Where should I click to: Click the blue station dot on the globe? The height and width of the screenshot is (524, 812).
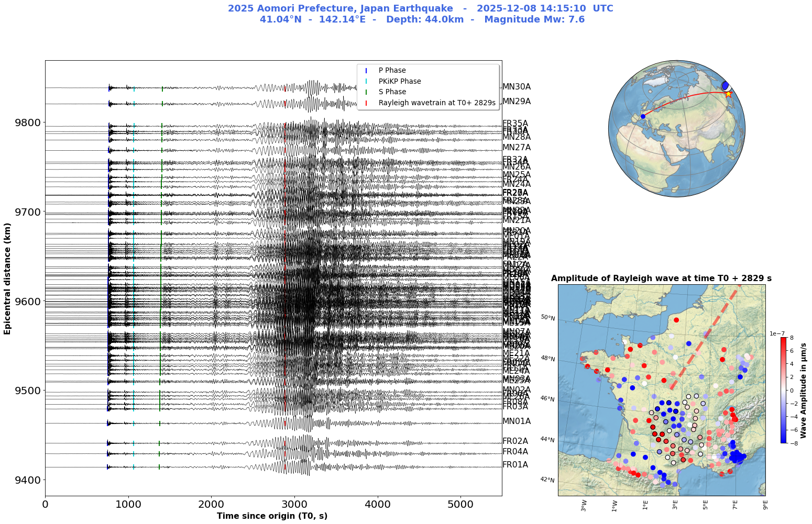(643, 116)
